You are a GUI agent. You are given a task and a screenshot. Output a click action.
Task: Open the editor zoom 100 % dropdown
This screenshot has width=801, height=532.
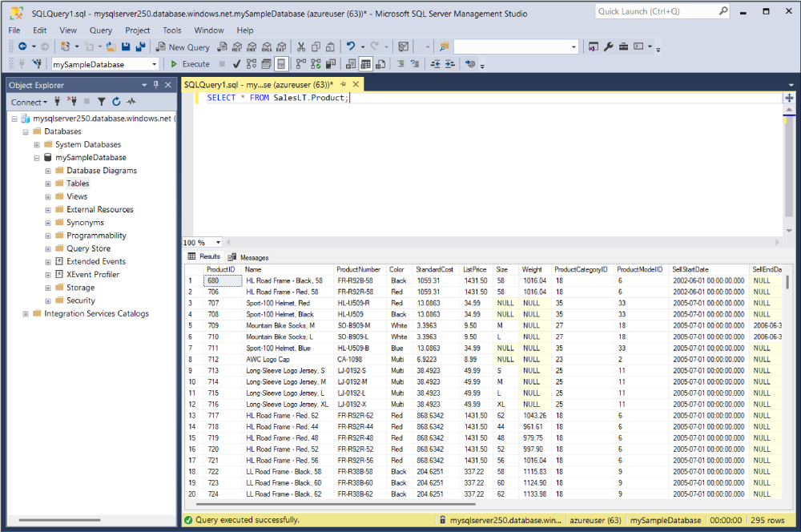pos(218,242)
